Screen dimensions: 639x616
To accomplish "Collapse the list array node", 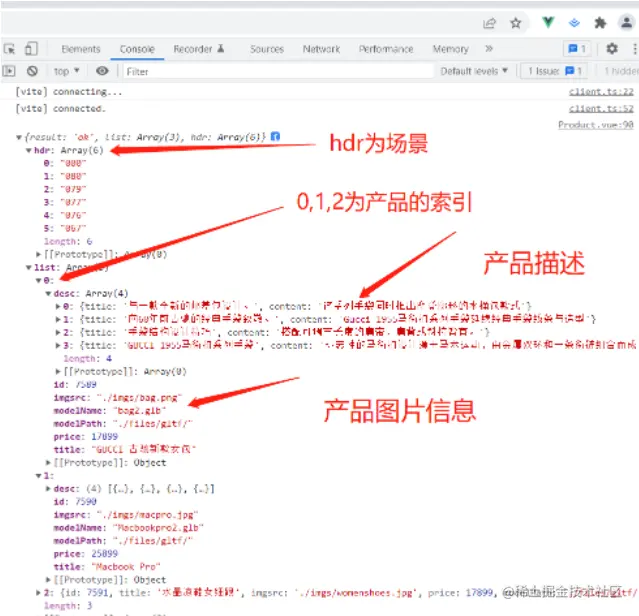I will point(29,267).
